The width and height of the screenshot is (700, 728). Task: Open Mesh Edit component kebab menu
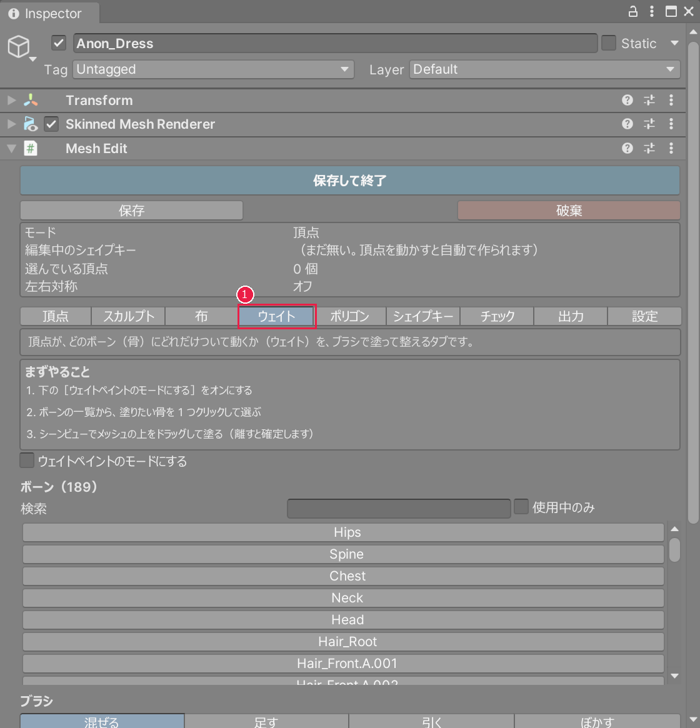click(x=671, y=148)
